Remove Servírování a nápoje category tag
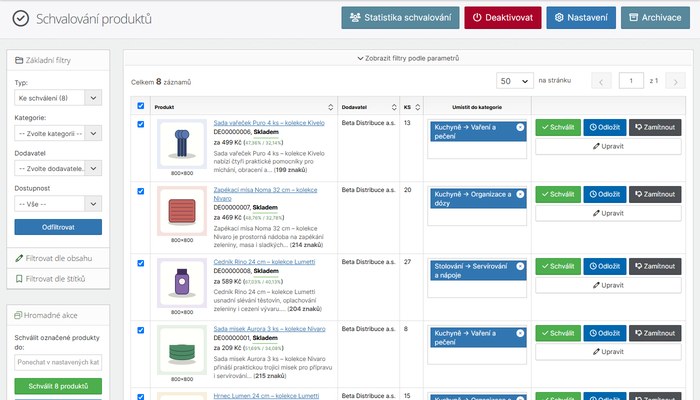Viewport: 700px width, 400px height. coord(520,266)
